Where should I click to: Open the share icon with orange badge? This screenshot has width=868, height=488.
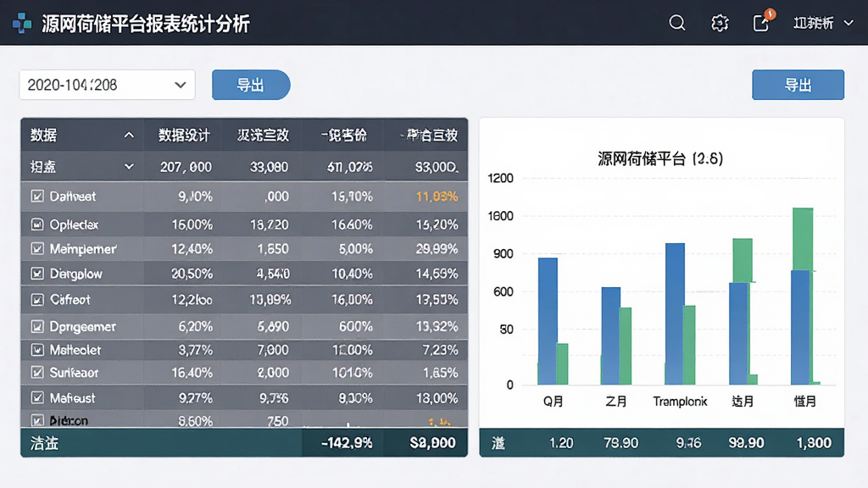click(x=763, y=21)
